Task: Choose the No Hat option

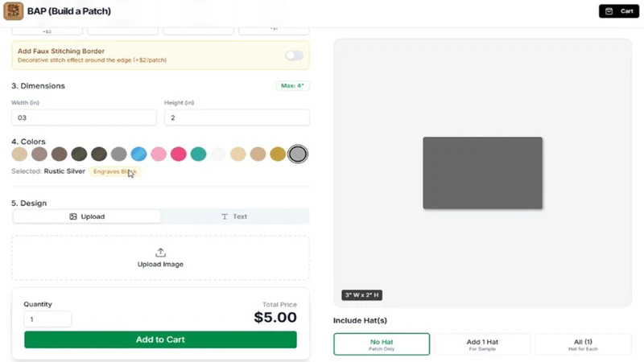Action: coord(382,344)
